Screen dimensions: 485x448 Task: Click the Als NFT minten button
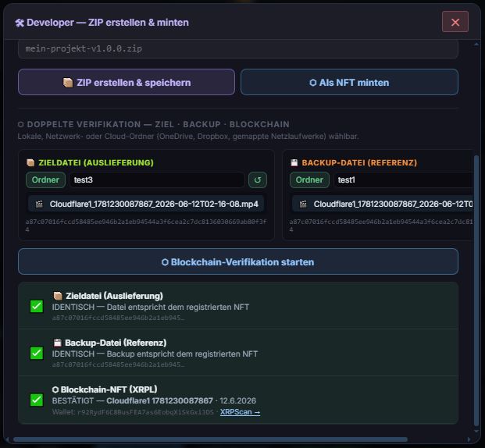(x=349, y=82)
